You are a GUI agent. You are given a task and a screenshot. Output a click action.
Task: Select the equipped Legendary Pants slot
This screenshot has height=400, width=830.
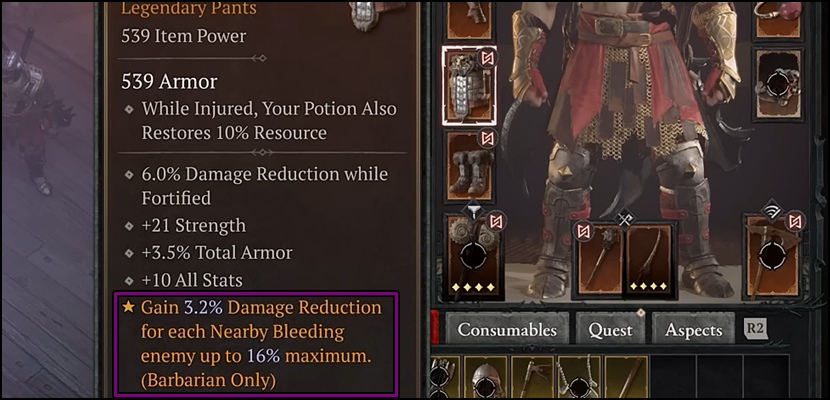pos(469,86)
